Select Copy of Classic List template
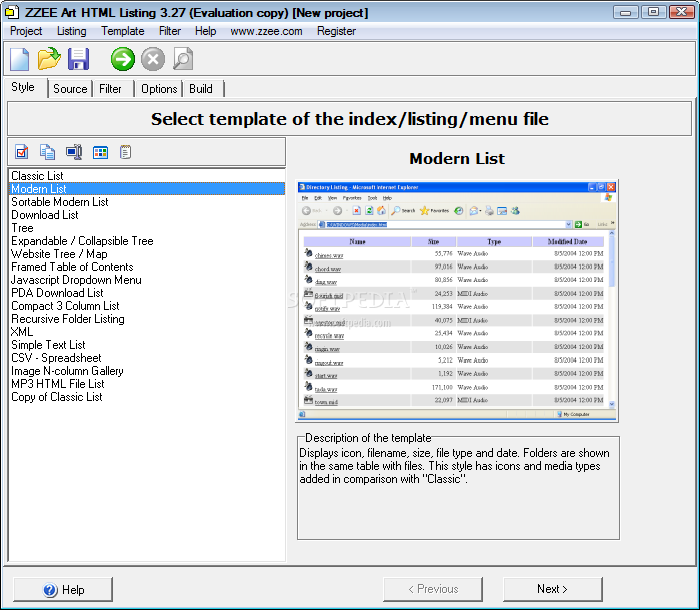 point(147,397)
